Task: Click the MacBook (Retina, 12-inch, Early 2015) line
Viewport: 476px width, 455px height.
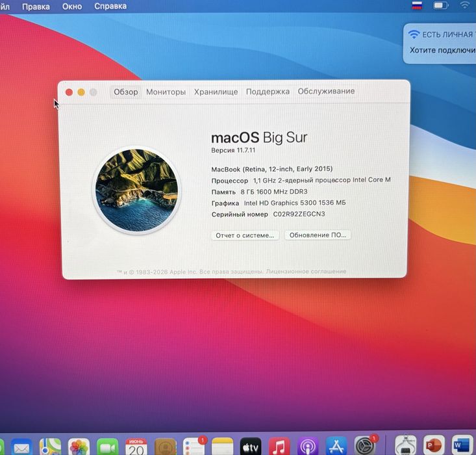Action: tap(272, 169)
